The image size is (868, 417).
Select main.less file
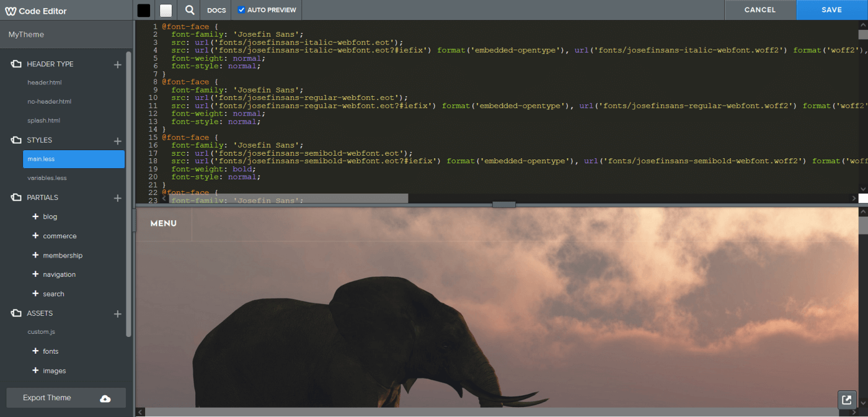[x=74, y=159]
